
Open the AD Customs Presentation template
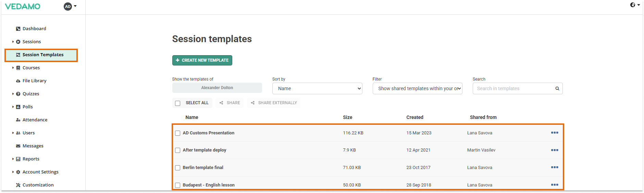click(209, 133)
